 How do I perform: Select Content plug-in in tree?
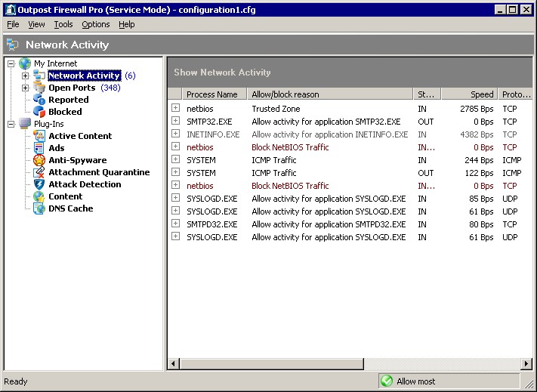[x=66, y=196]
